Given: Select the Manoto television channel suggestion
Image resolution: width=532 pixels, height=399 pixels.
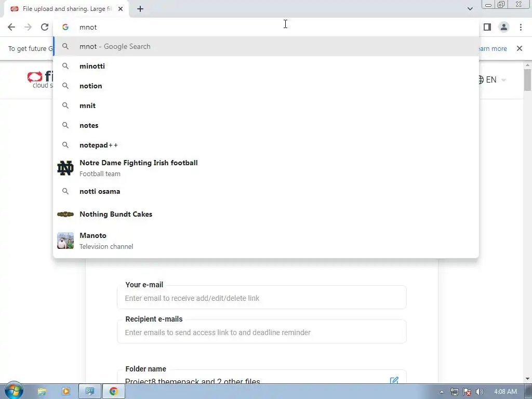Looking at the screenshot, I should coord(266,241).
